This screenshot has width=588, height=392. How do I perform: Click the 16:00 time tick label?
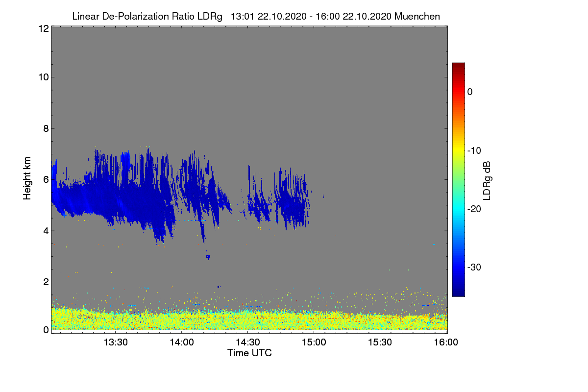pyautogui.click(x=446, y=343)
